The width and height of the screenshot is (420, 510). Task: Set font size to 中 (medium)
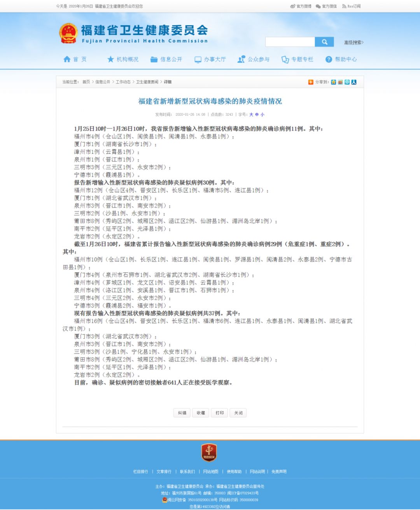pos(257,114)
